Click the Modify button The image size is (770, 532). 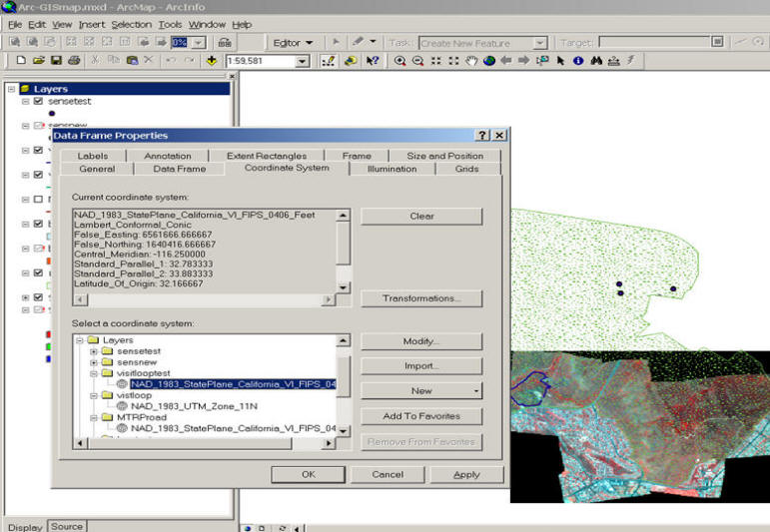(421, 341)
